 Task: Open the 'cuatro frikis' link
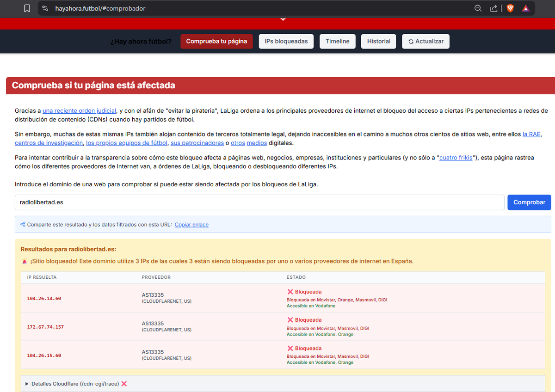click(x=456, y=158)
